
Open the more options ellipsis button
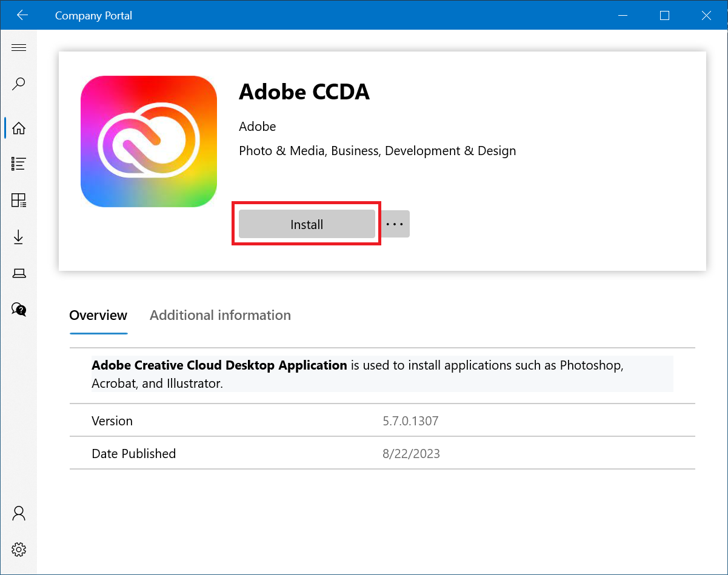pos(395,224)
